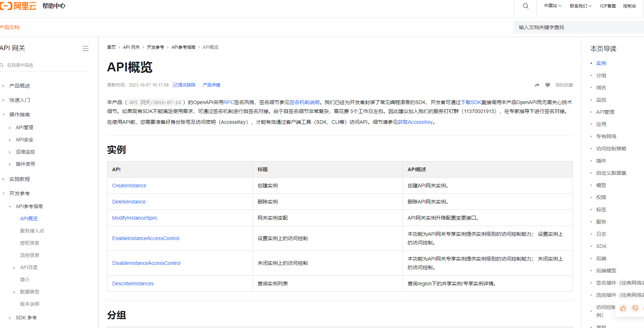Jump to 监控 in page navigation
Screen dimensions: 644x328
601,100
